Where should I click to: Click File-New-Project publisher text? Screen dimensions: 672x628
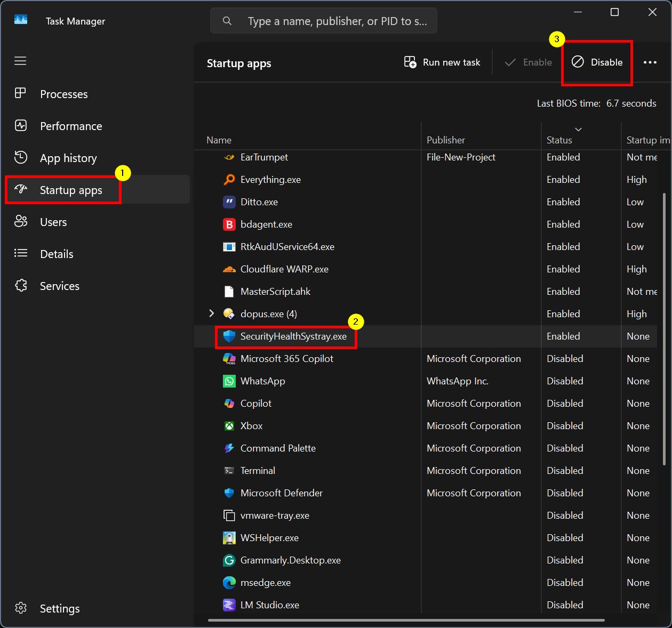click(461, 157)
